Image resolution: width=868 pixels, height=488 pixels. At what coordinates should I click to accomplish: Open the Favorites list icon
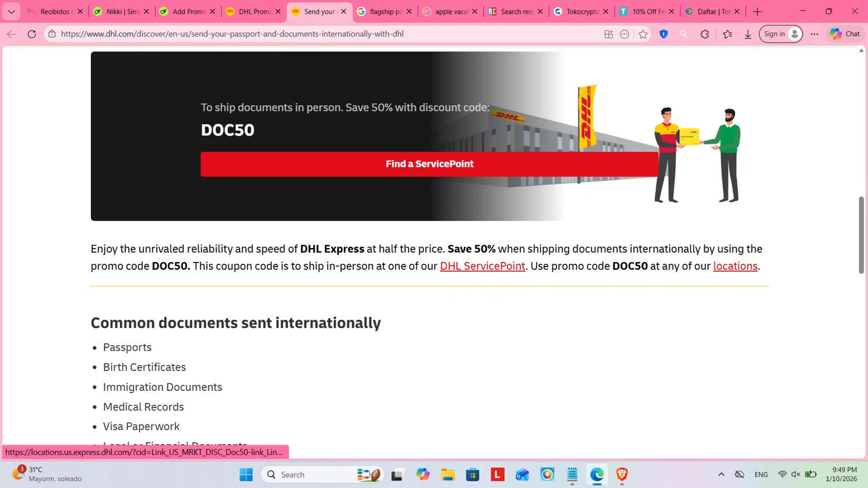(x=727, y=34)
